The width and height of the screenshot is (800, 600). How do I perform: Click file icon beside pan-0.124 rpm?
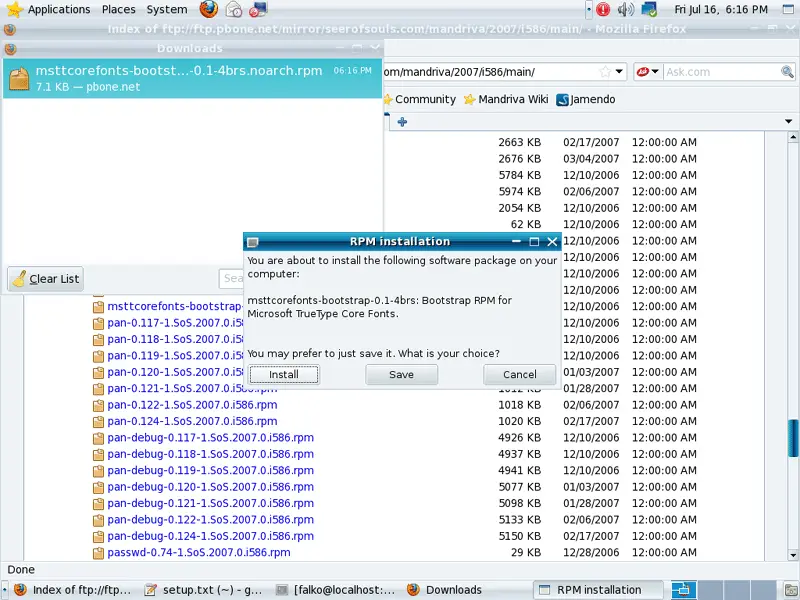tap(98, 421)
